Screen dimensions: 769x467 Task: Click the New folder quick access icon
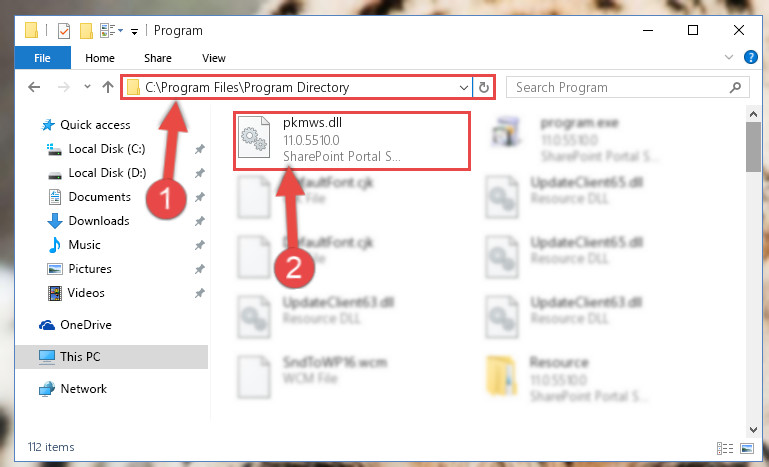pos(86,31)
